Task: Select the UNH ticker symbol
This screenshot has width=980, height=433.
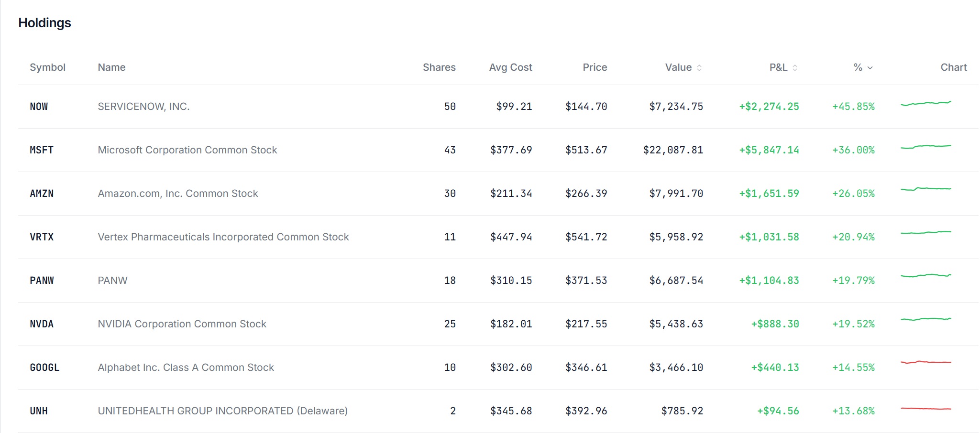Action: click(x=39, y=411)
